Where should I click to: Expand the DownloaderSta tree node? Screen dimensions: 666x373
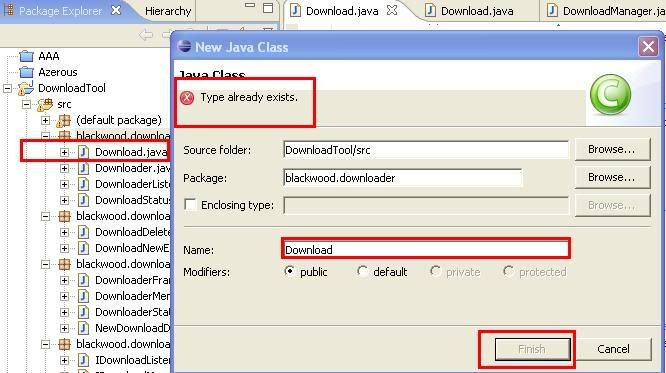(x=65, y=312)
